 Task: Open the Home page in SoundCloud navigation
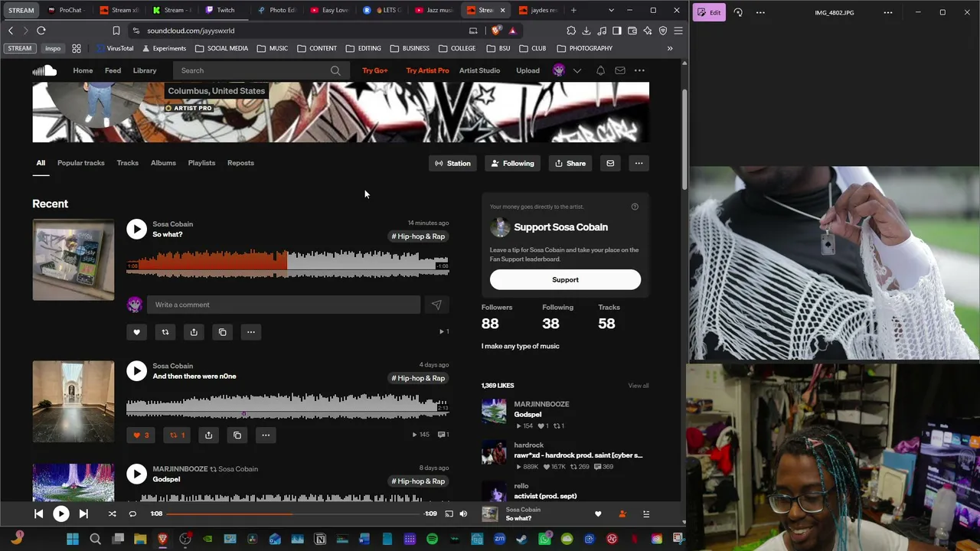[83, 70]
